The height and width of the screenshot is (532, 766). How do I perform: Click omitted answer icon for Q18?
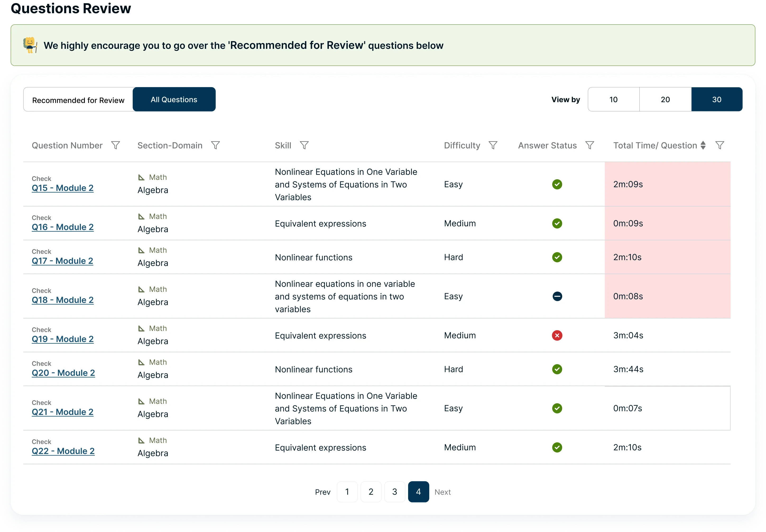click(557, 296)
